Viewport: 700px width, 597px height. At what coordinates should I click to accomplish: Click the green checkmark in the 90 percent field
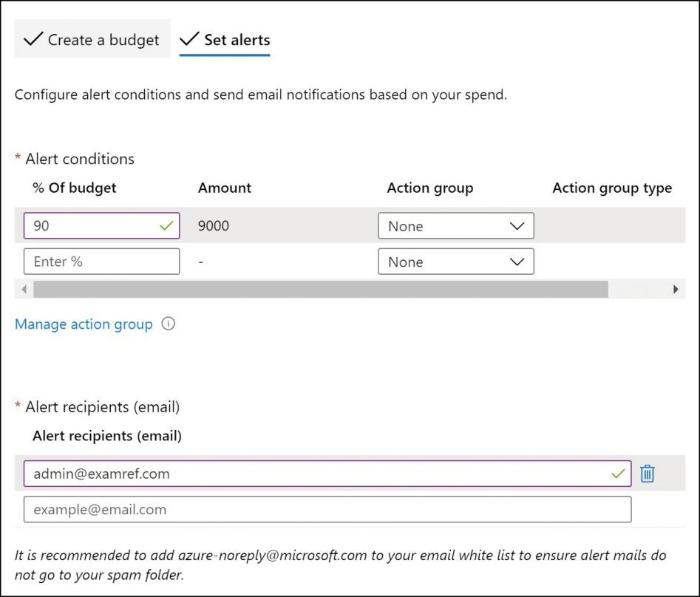[166, 226]
